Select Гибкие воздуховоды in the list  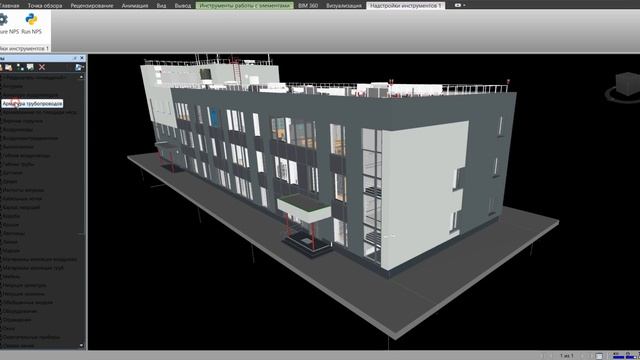[26, 156]
